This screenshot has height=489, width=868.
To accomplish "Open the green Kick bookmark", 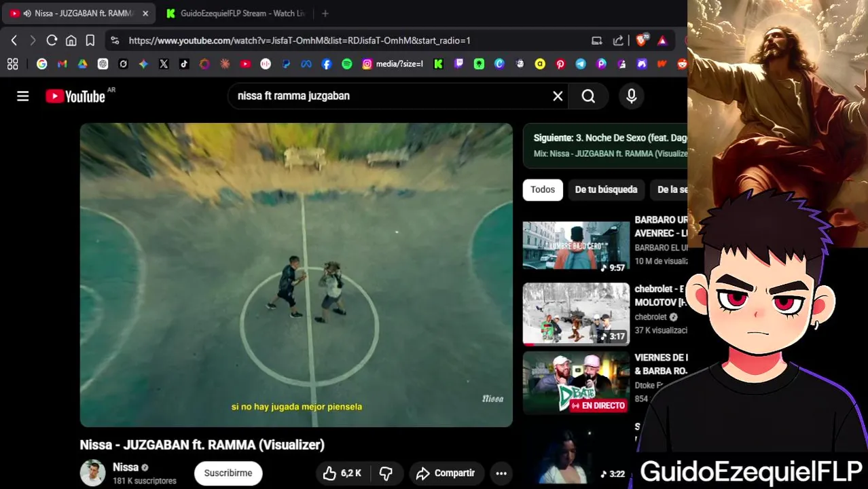I will click(438, 64).
